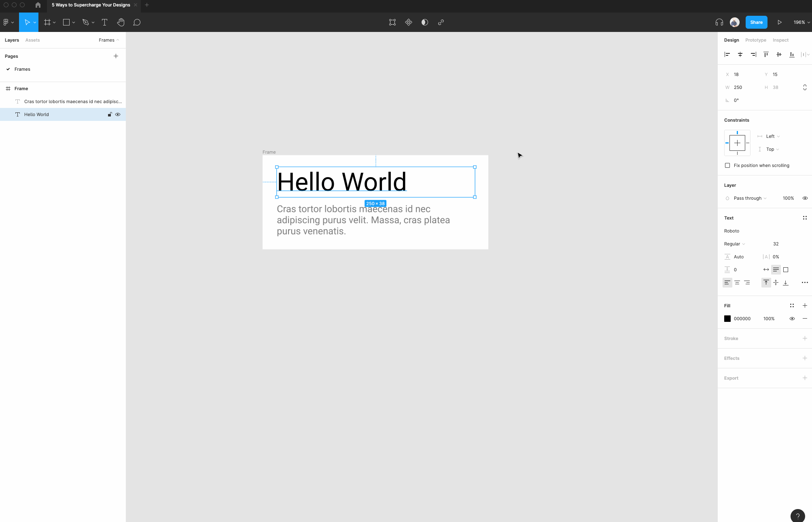Select the Design tab

pos(731,40)
